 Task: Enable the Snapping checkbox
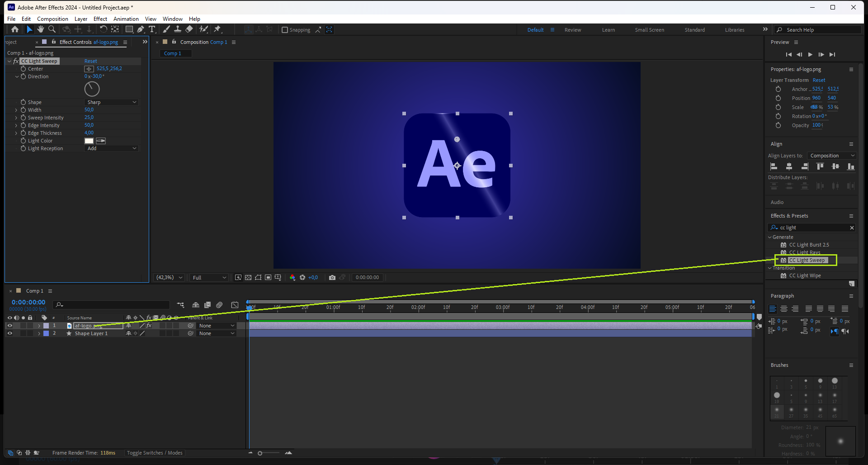tap(285, 30)
